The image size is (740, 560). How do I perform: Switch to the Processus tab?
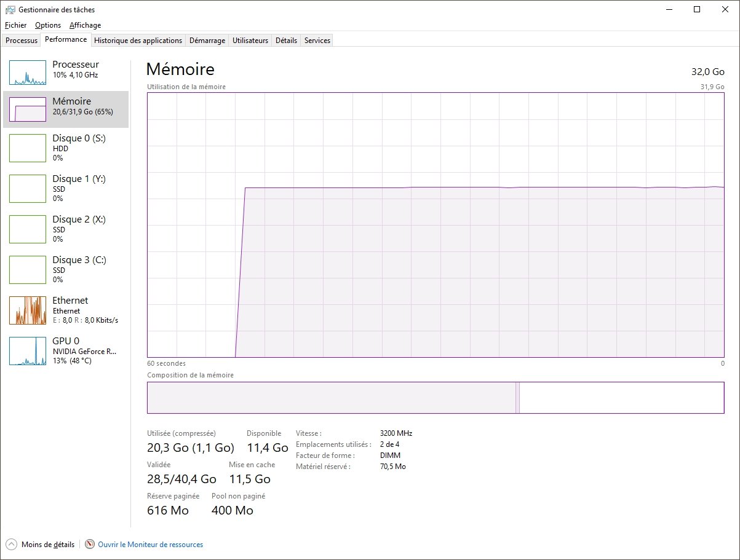click(x=21, y=40)
